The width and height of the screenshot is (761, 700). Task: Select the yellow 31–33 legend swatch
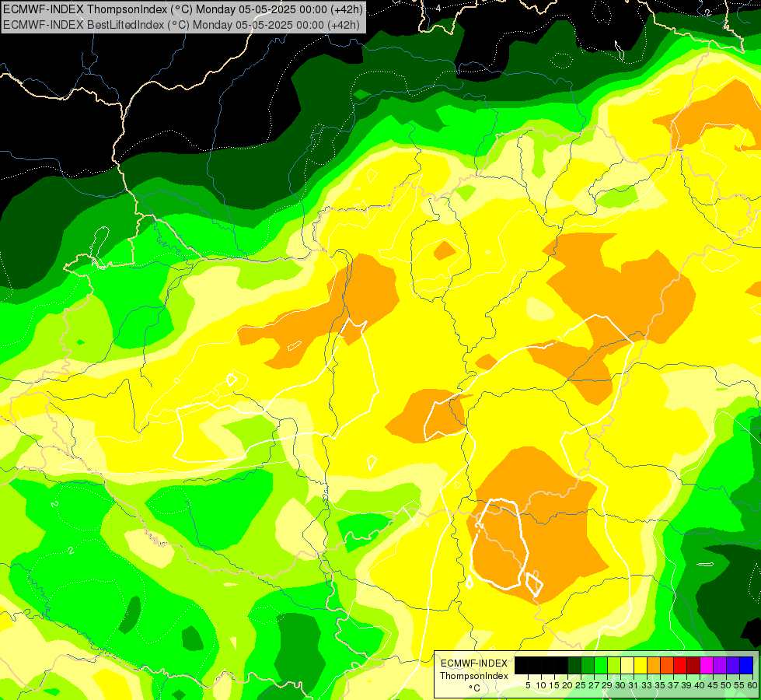tap(641, 665)
